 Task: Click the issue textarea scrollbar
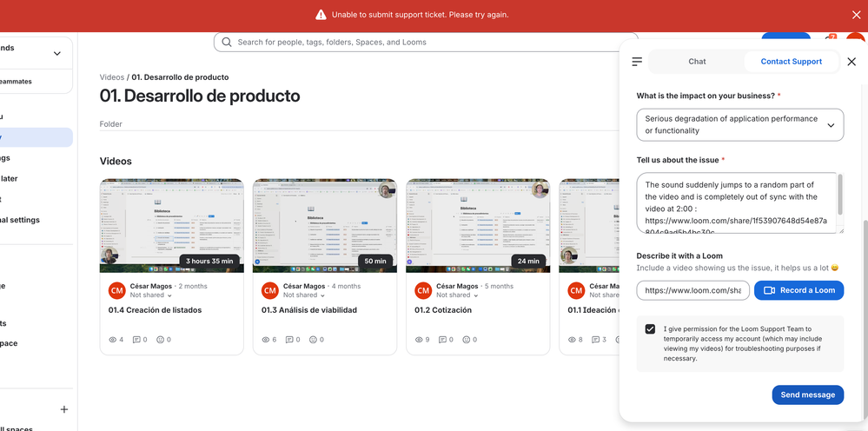(840, 194)
